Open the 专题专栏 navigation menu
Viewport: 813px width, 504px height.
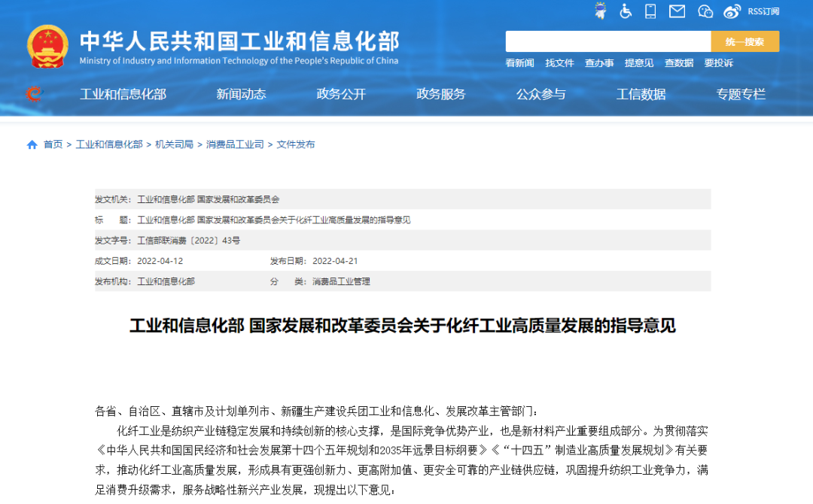pyautogui.click(x=741, y=94)
